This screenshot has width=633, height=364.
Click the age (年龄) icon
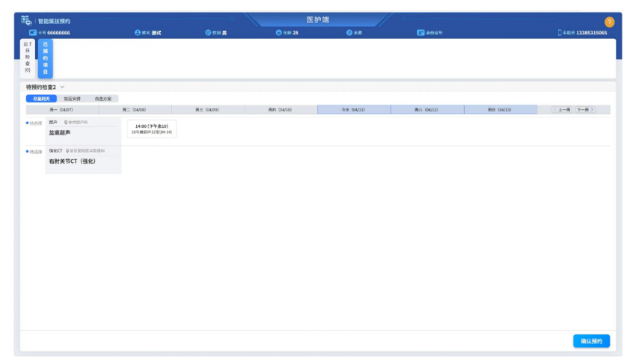278,33
